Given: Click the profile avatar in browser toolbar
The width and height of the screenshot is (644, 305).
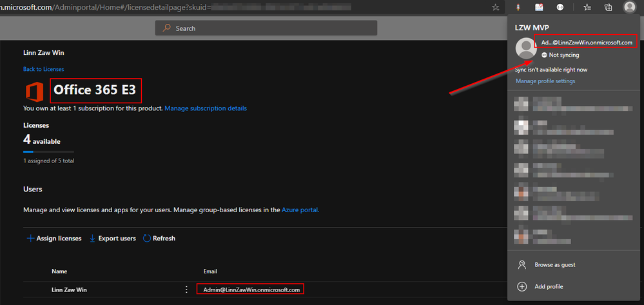Looking at the screenshot, I should (629, 7).
